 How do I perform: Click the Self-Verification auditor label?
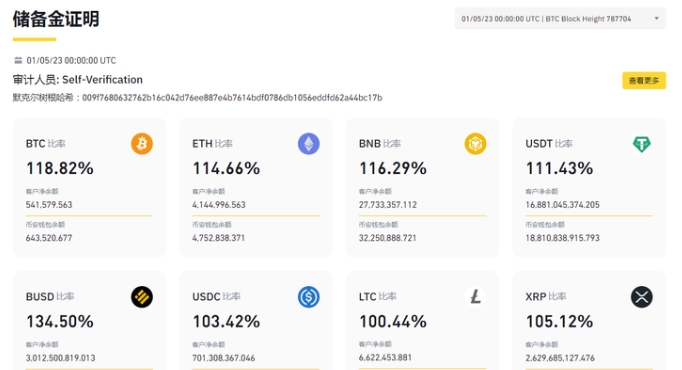[102, 80]
